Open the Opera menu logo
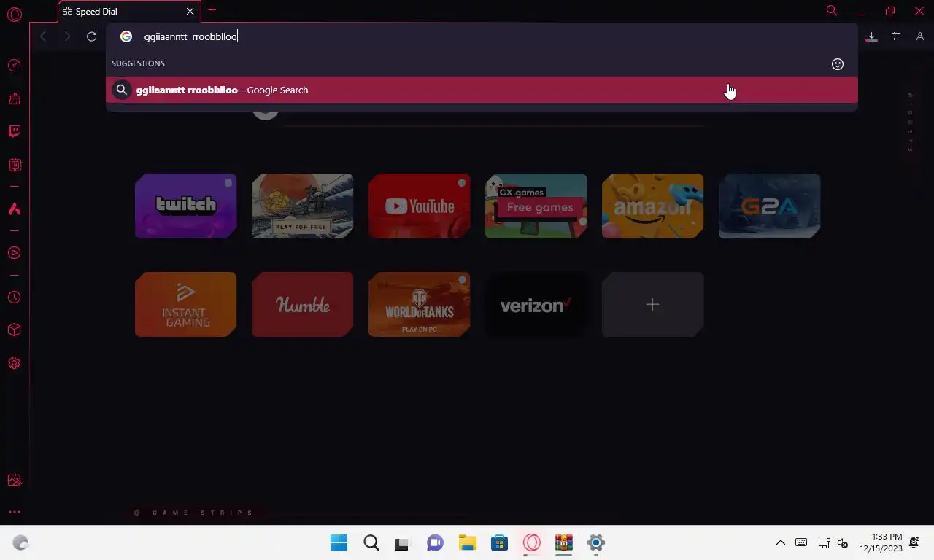The width and height of the screenshot is (934, 560). (15, 15)
